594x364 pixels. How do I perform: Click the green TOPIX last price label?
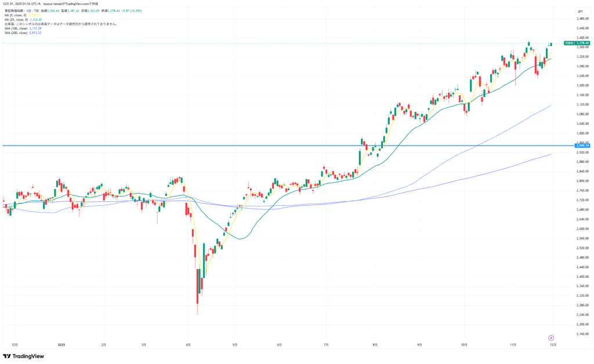pyautogui.click(x=577, y=43)
